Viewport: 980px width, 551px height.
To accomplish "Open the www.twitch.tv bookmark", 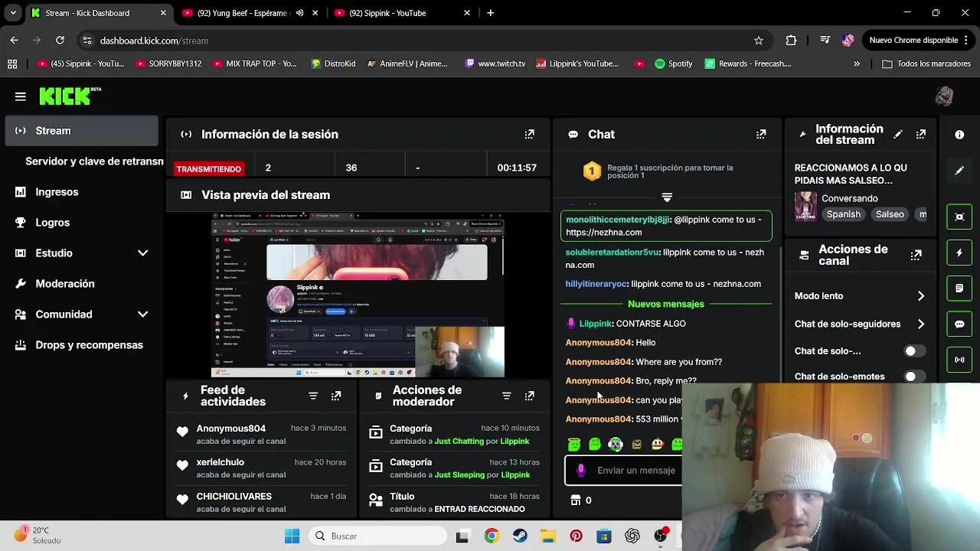I will [495, 64].
